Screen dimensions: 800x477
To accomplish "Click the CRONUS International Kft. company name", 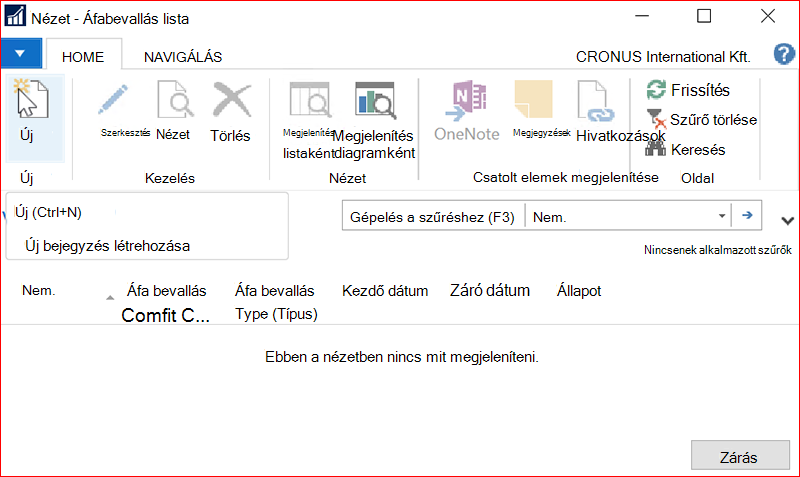I will coord(663,57).
